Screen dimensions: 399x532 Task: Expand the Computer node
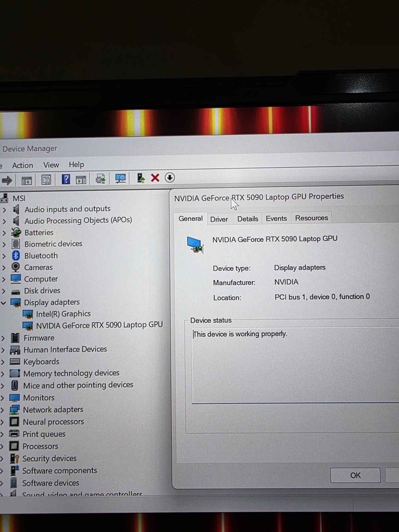4,279
